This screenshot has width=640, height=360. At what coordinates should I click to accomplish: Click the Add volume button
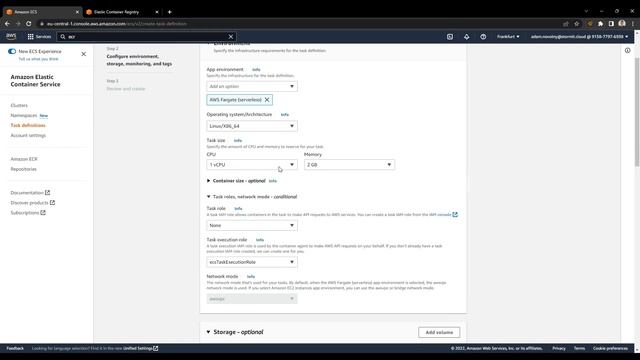pos(439,332)
